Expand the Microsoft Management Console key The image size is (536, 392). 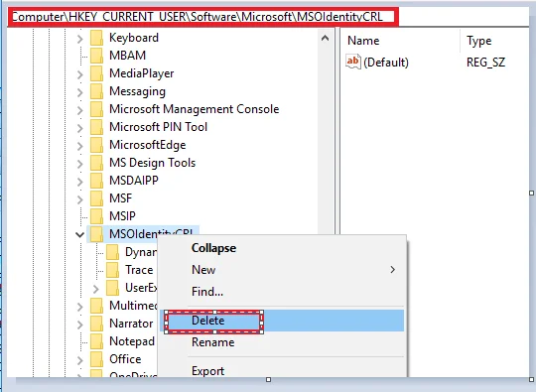[80, 110]
